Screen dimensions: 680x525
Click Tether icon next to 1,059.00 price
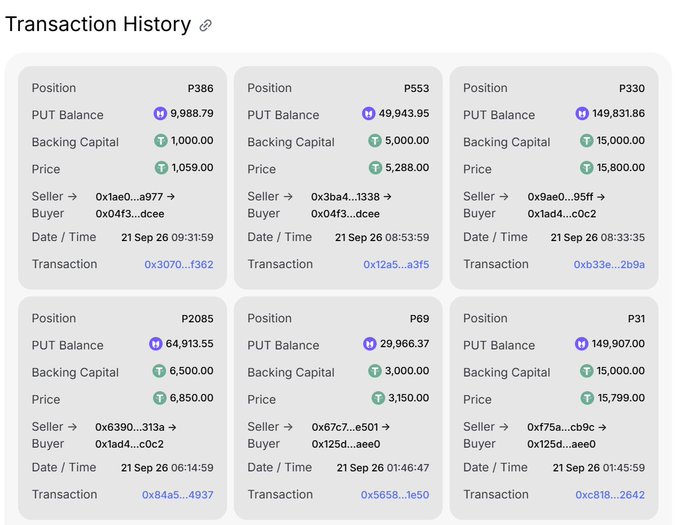click(161, 168)
